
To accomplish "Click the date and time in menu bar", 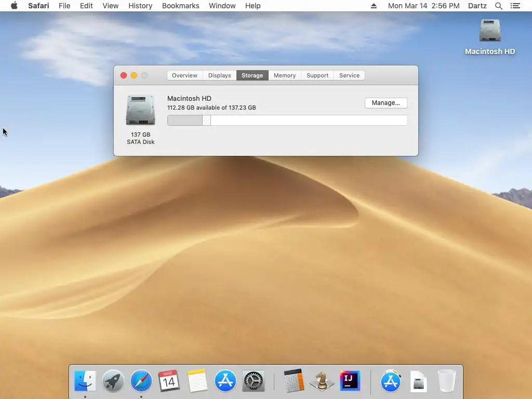I will point(423,6).
